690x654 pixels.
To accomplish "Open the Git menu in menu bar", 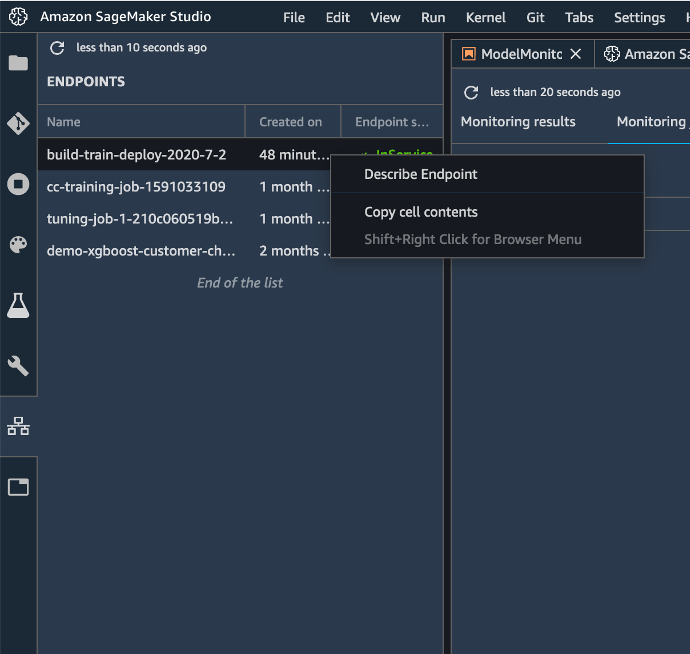I will pyautogui.click(x=535, y=17).
